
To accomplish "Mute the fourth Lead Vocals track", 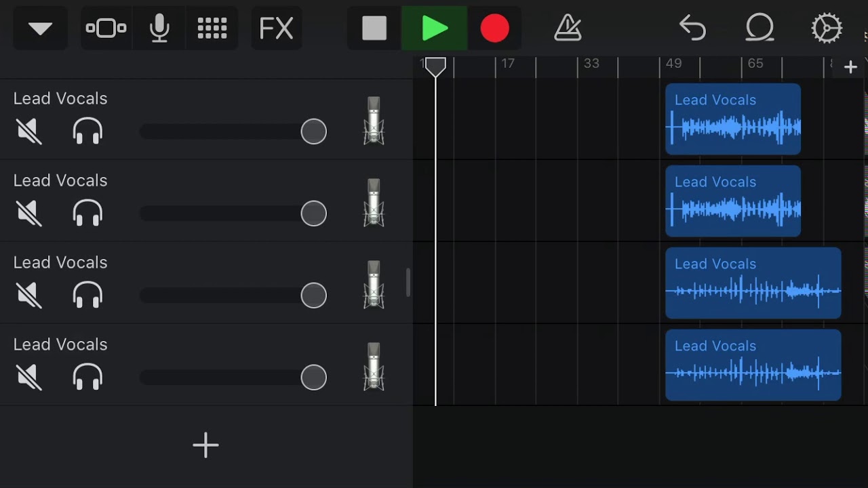I will (x=29, y=377).
